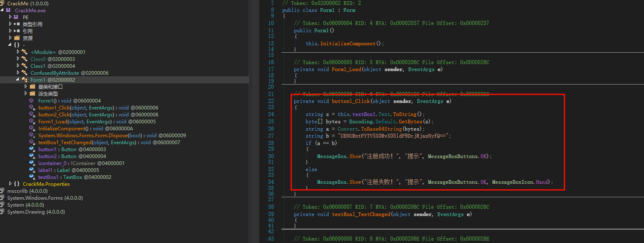Click the Dispose(bool) method icon
Screen dimensions: 644x243
pos(32,135)
